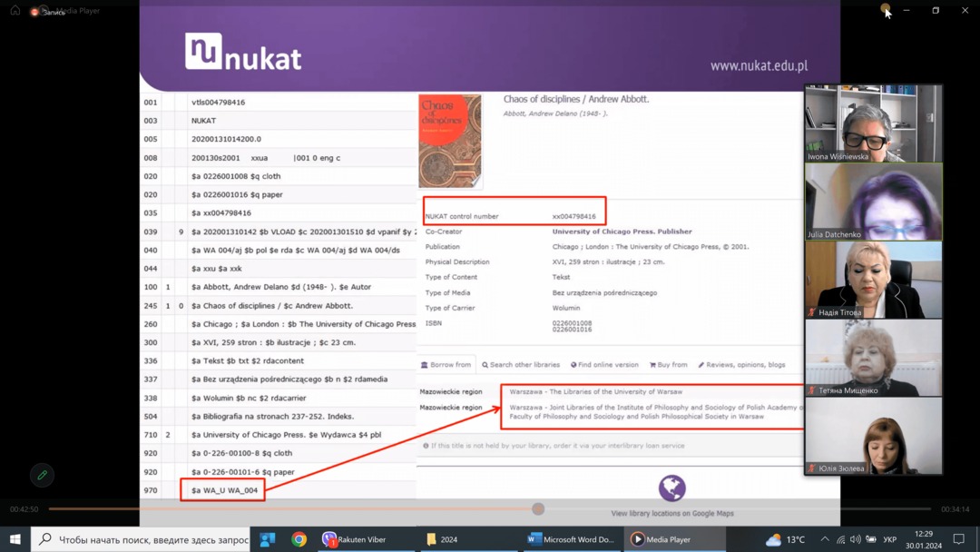This screenshot has height=552, width=980.
Task: Open the pencil edit button on video
Action: pyautogui.click(x=42, y=475)
